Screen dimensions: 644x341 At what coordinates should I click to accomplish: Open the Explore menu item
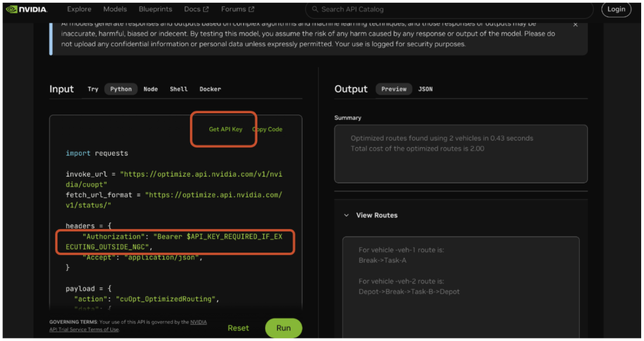click(x=79, y=9)
